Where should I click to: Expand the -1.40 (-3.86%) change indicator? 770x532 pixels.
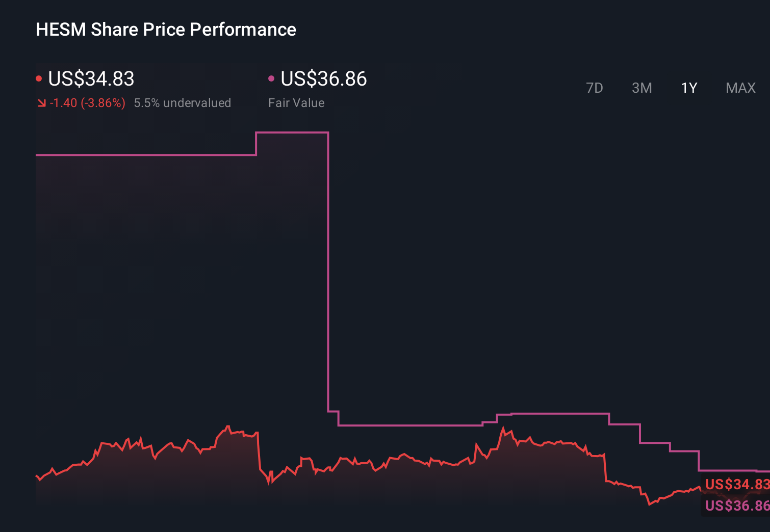pos(87,102)
